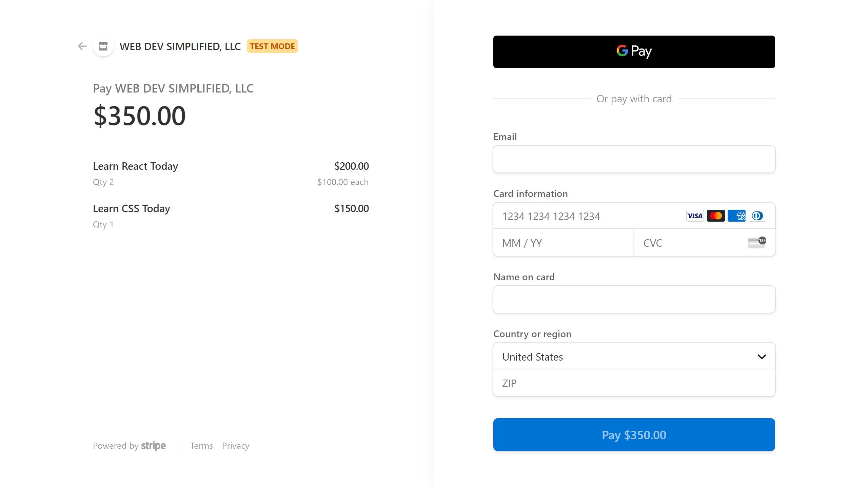Screen dimensions: 868x488
Task: Open the Terms page
Action: pyautogui.click(x=201, y=446)
